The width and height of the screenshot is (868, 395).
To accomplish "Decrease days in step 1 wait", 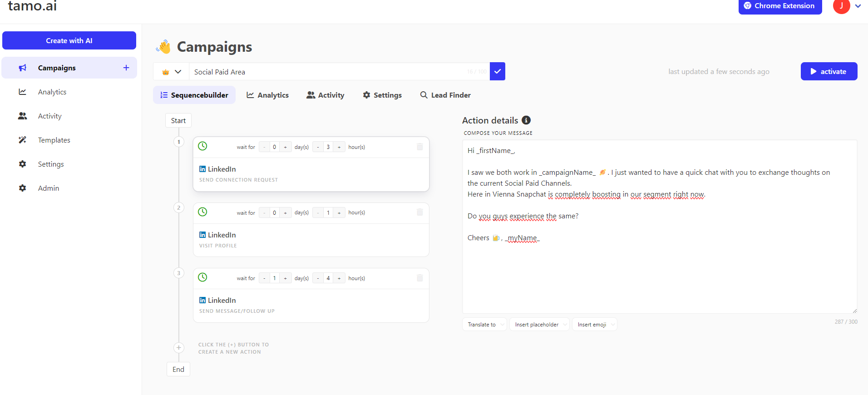I will coord(264,147).
